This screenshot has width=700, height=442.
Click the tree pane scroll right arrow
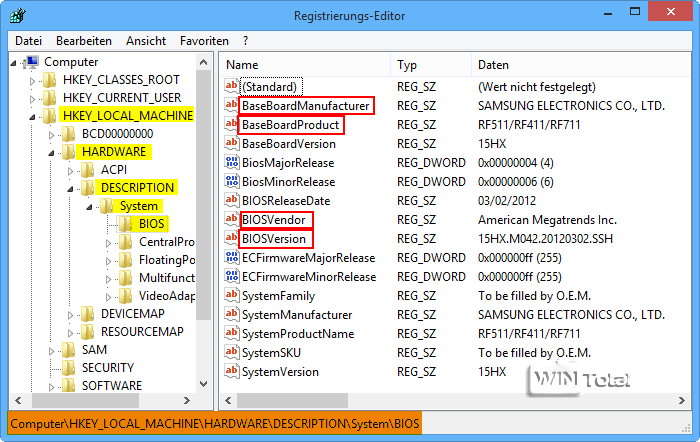point(187,400)
